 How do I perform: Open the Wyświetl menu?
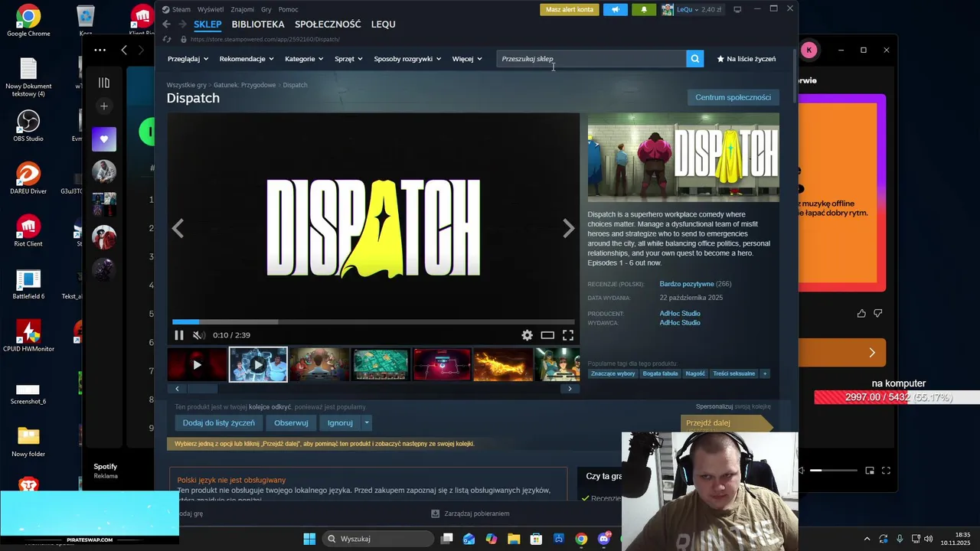pyautogui.click(x=211, y=9)
